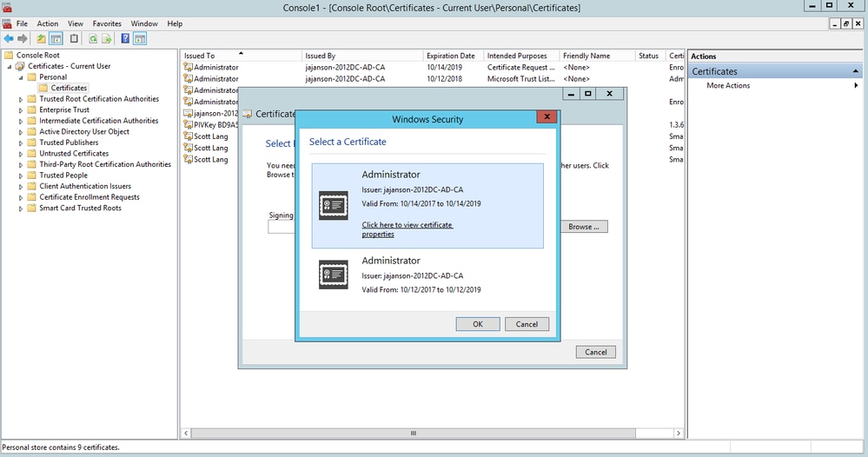Click the horizontal scrollbar thumb
This screenshot has width=868, height=457.
tap(413, 434)
